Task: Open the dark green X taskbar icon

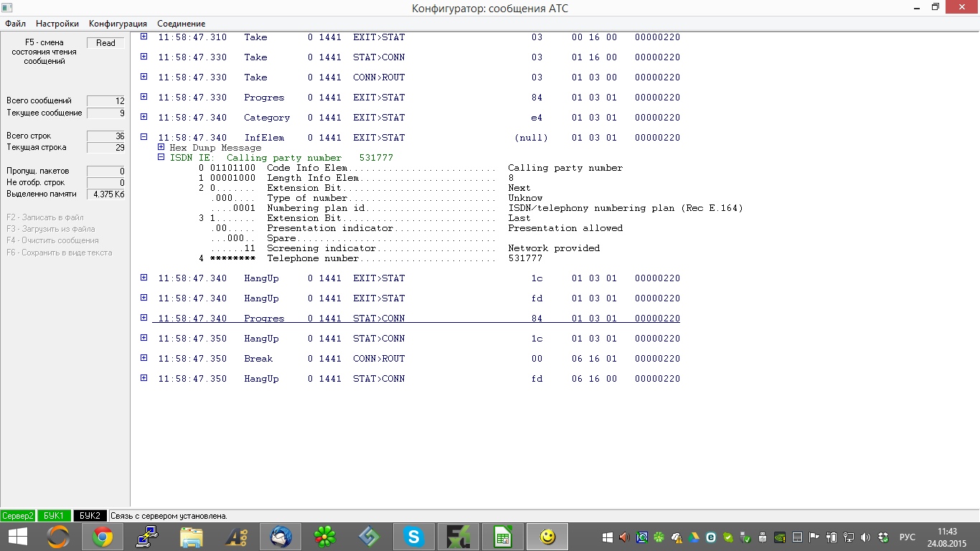Action: [x=458, y=536]
